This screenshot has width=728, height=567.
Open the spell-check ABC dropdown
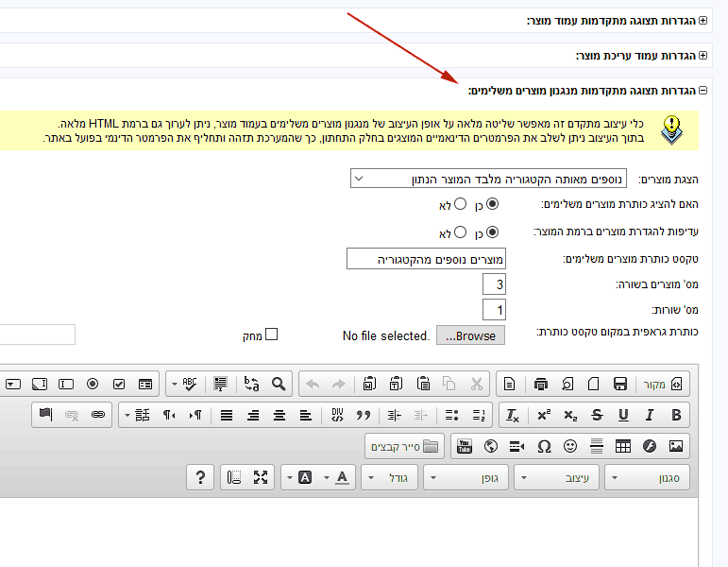[x=184, y=384]
